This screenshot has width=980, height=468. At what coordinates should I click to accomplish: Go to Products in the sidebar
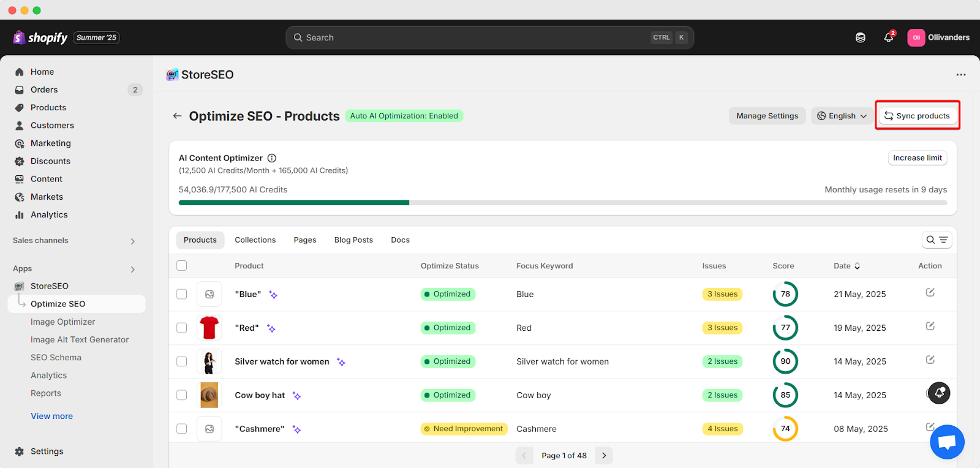(48, 107)
